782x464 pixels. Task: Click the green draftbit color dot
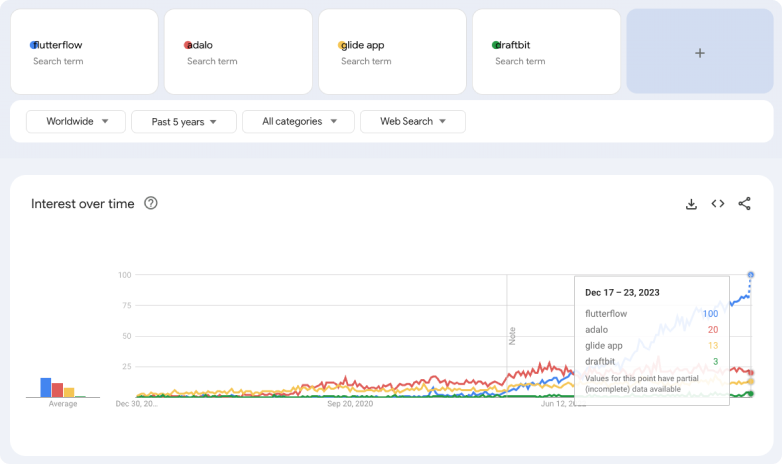496,45
